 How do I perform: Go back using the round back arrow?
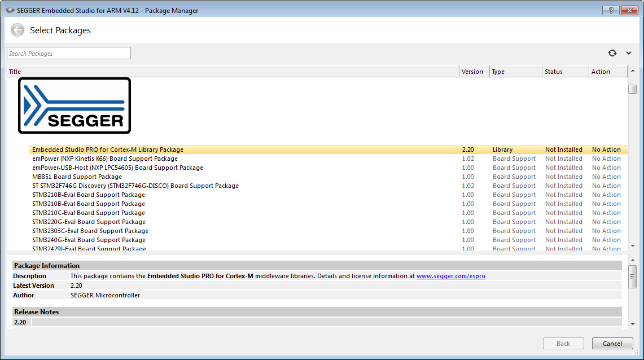[x=17, y=30]
